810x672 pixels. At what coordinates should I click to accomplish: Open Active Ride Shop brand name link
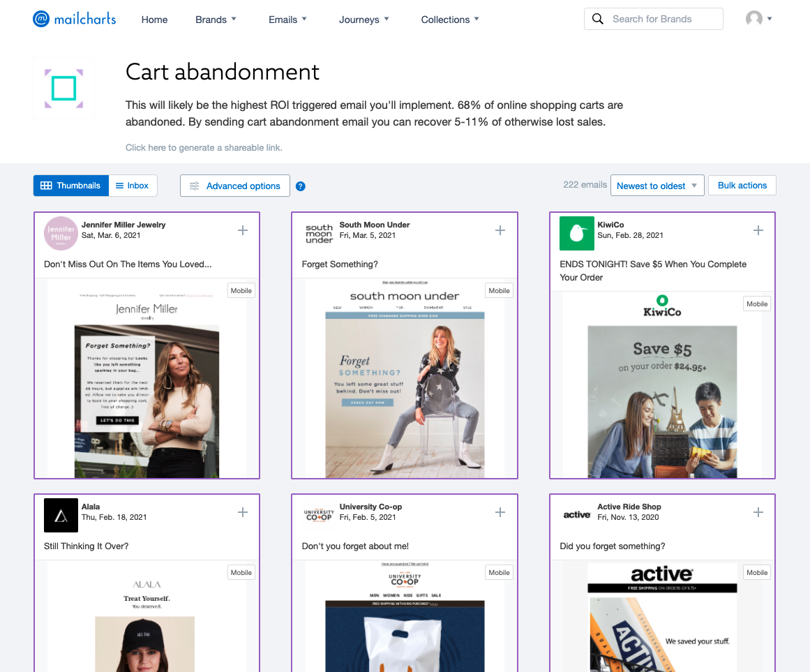[x=629, y=507]
